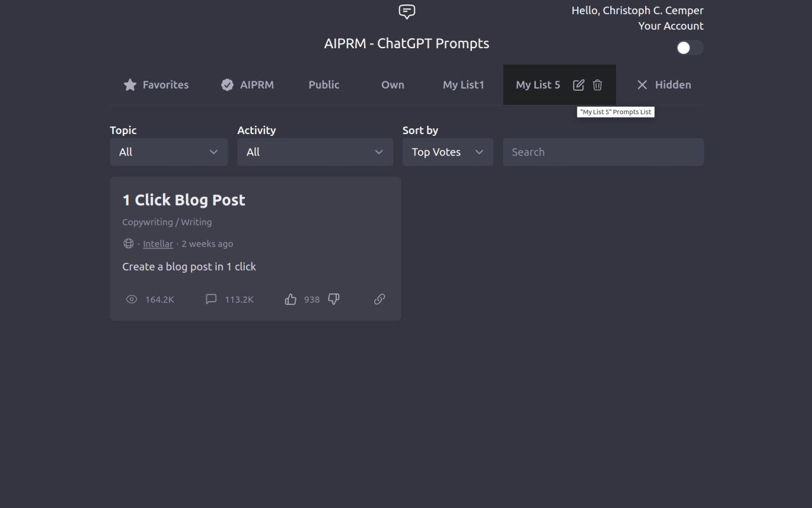Click the 113.2K comments count
Screen dimensions: 812x508
pyautogui.click(x=239, y=300)
